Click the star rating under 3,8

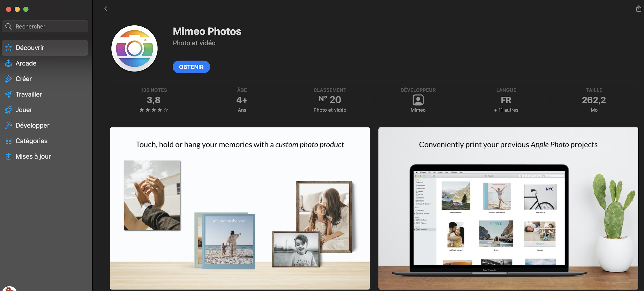153,110
